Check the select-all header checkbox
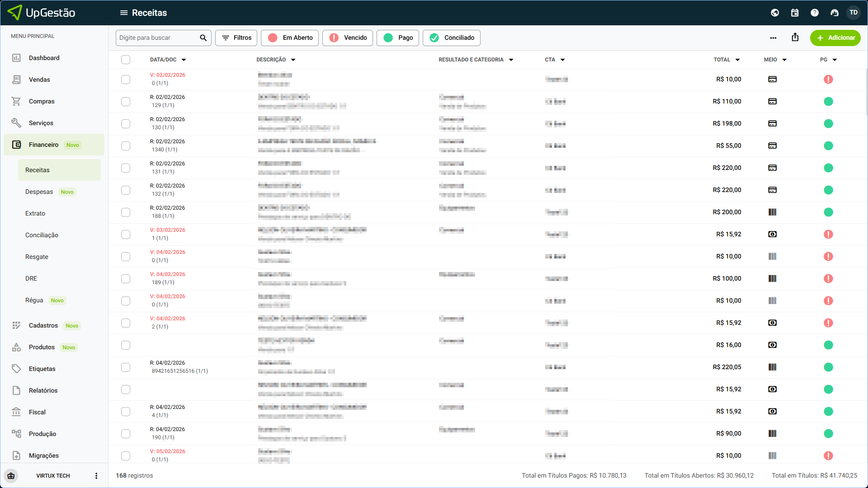 [126, 60]
